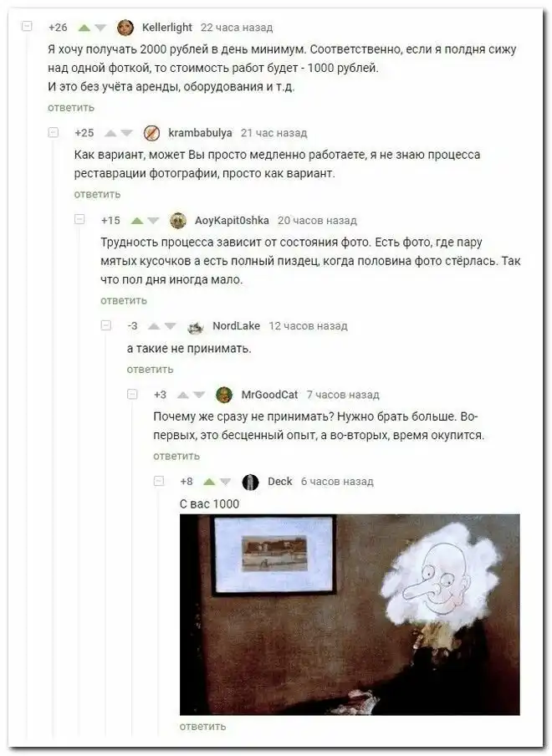552x756 pixels.
Task: Open the MrGoodCat username link
Action: [x=269, y=395]
